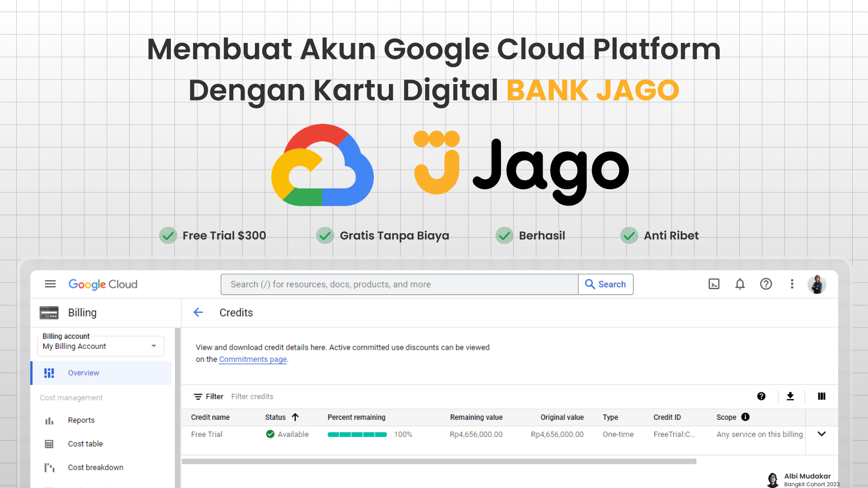Click the Scope info icon
Viewport: 868px width, 488px height.
[745, 417]
